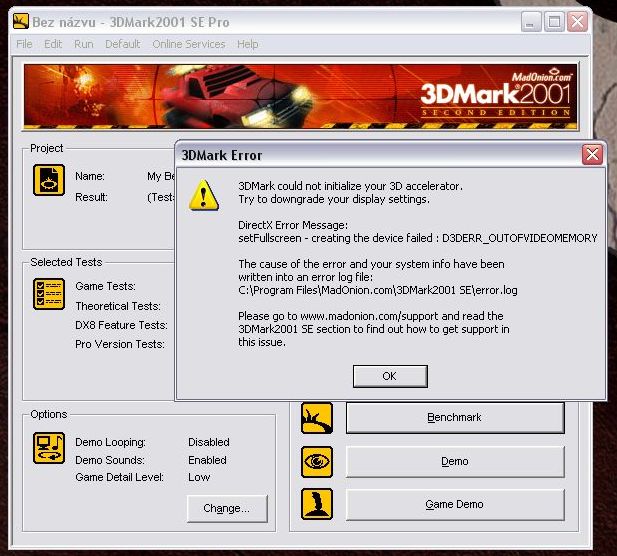Open the Help menu
The width and height of the screenshot is (617, 556).
pos(248,44)
